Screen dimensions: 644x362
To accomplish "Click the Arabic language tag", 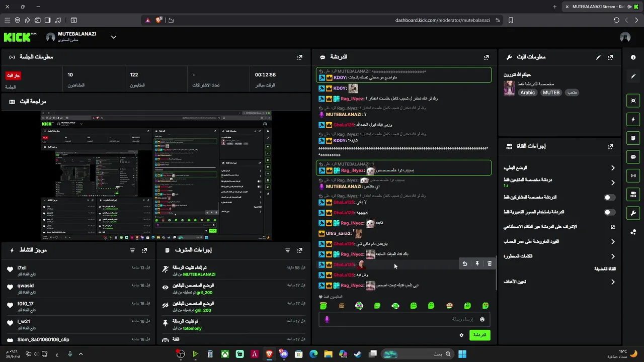I will tap(528, 93).
